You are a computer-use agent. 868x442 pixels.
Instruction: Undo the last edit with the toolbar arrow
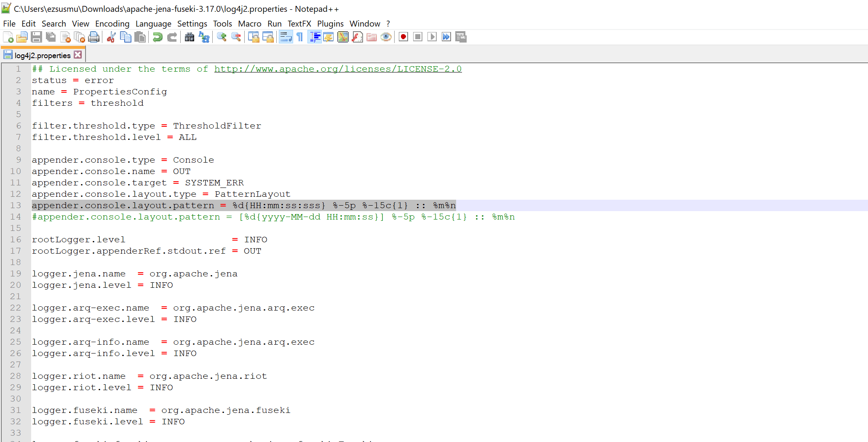pos(158,37)
